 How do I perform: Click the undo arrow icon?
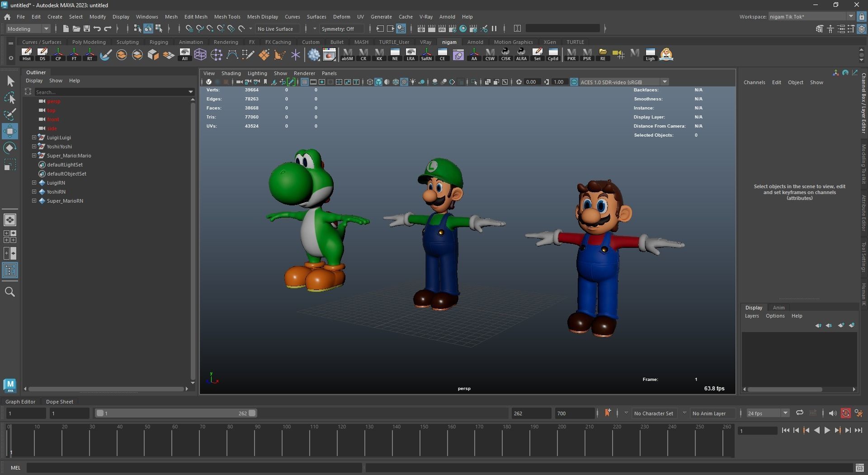pos(97,28)
